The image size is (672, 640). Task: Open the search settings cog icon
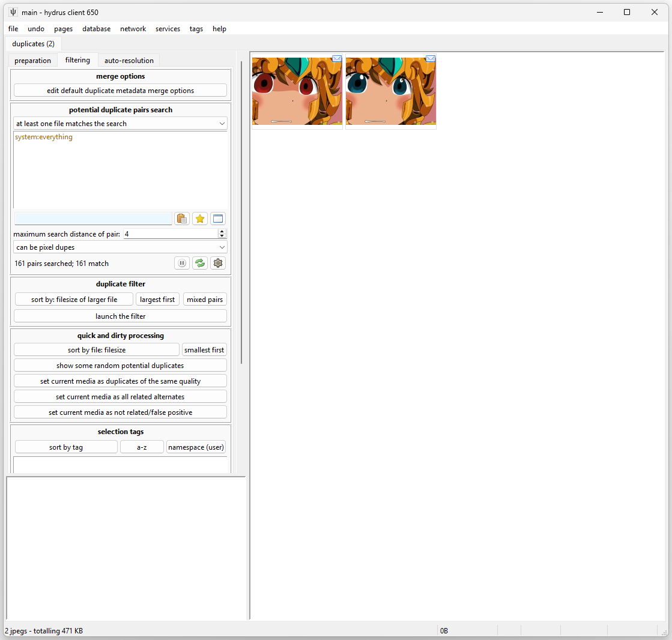click(218, 263)
